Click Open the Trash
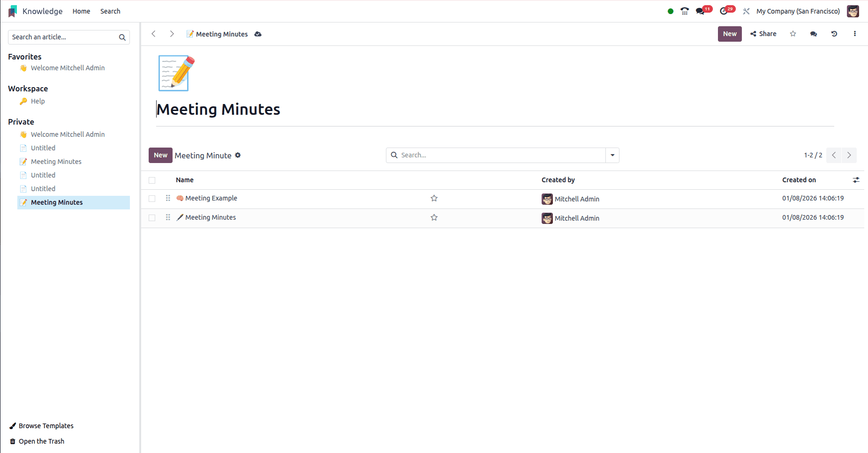 pos(41,441)
